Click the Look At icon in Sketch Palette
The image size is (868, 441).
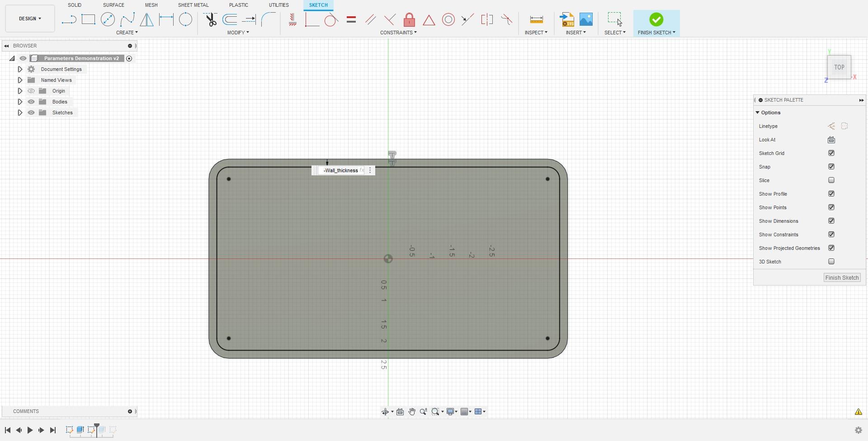[x=831, y=140]
